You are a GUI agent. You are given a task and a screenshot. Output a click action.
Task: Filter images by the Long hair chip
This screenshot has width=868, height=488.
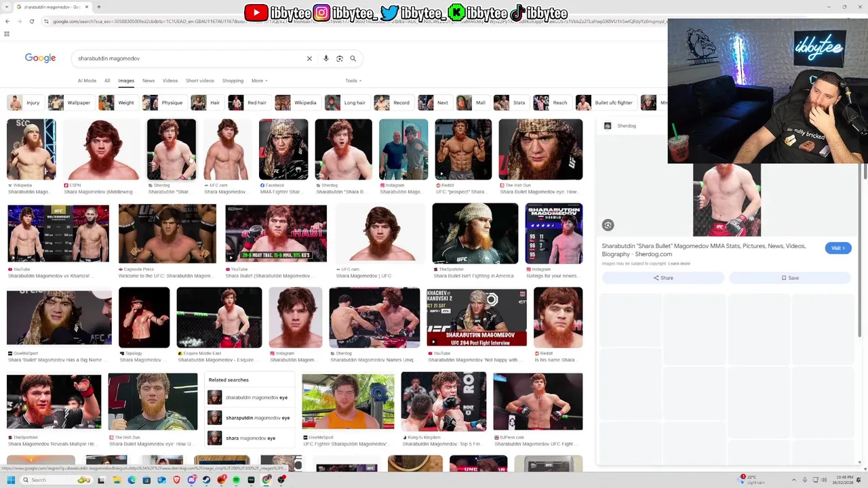pos(346,102)
